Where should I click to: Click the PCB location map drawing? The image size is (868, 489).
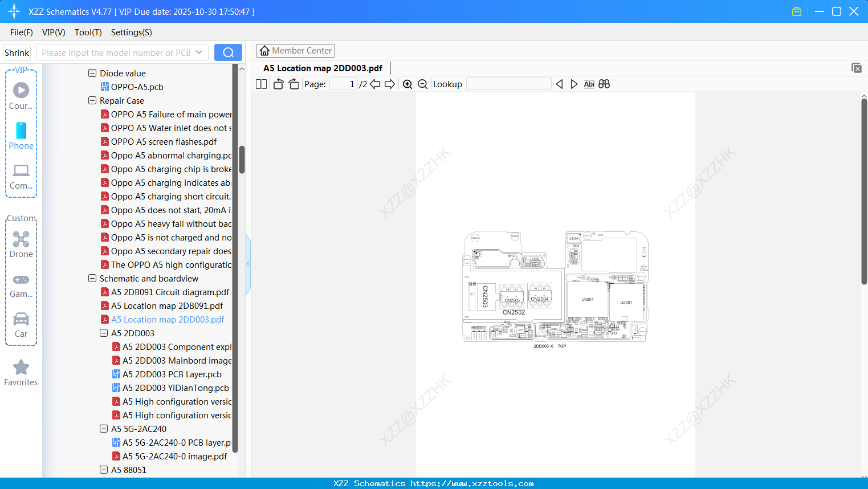(556, 286)
